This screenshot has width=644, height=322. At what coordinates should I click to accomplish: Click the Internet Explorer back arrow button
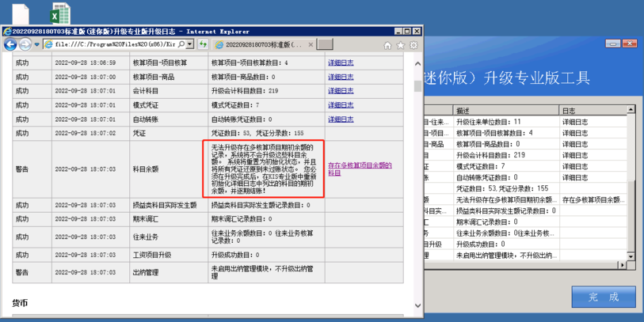click(11, 45)
